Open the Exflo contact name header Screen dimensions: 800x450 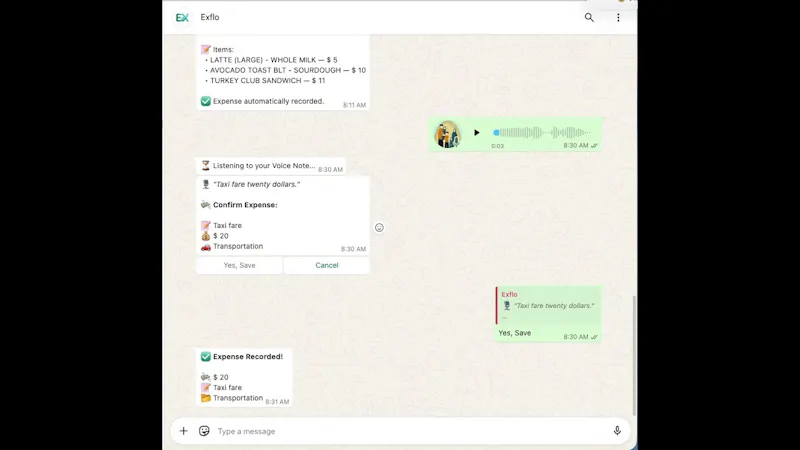[210, 17]
